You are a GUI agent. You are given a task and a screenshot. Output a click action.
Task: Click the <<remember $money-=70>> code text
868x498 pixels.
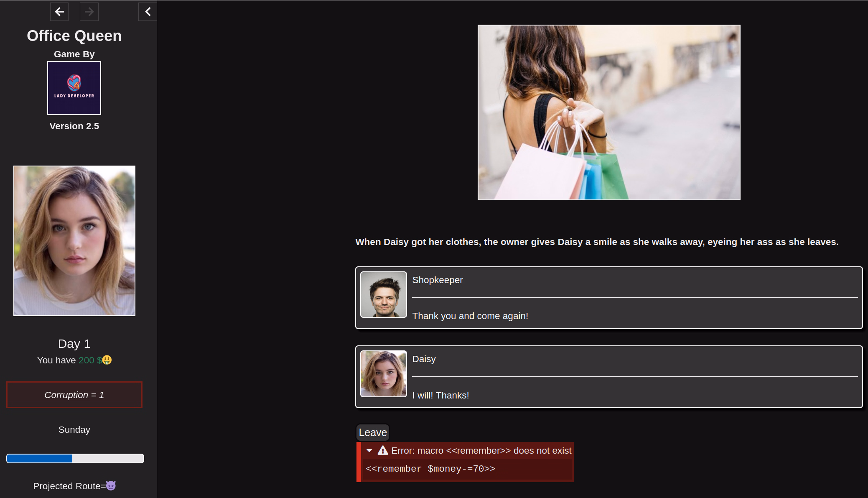click(430, 469)
